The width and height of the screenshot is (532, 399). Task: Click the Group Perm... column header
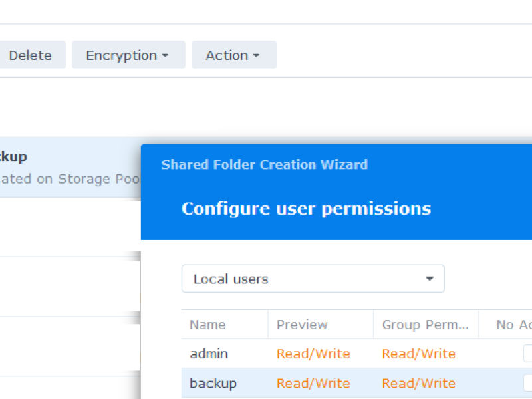tap(426, 325)
